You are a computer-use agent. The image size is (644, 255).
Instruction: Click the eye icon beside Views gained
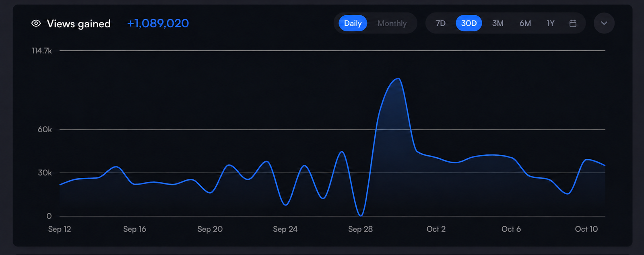coord(36,23)
